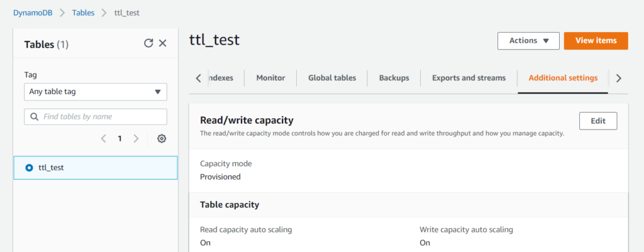Open the Any table tag dropdown
This screenshot has height=252, width=644.
[96, 92]
